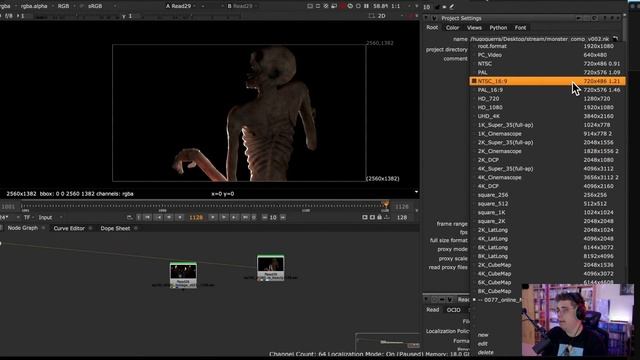Click the delete format menu entry
Image resolution: width=640 pixels, height=360 pixels.
click(x=485, y=352)
